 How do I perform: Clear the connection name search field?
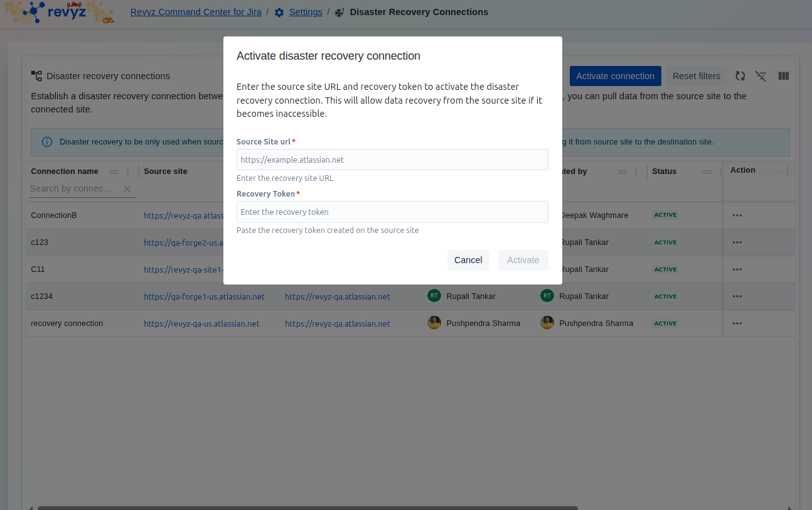tap(127, 188)
